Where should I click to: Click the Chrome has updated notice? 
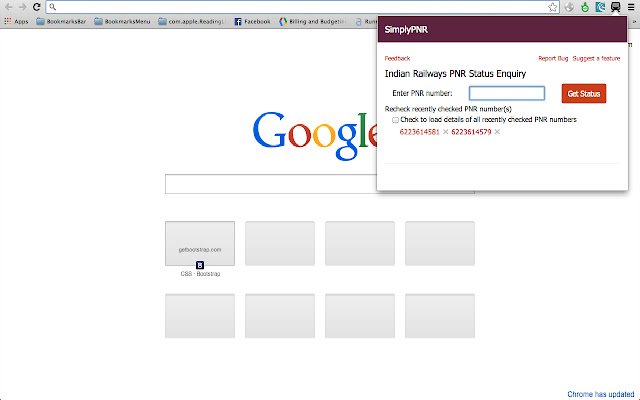tap(600, 394)
